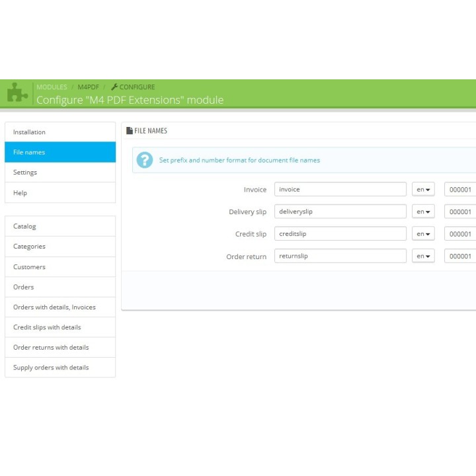Switch to the Installation tab
Viewport: 476px width, 476px height.
[x=60, y=132]
